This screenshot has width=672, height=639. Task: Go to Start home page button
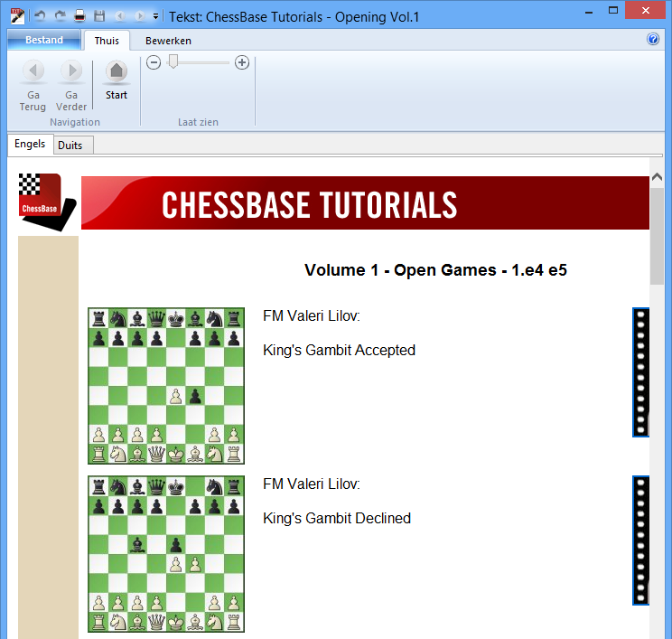tap(117, 80)
